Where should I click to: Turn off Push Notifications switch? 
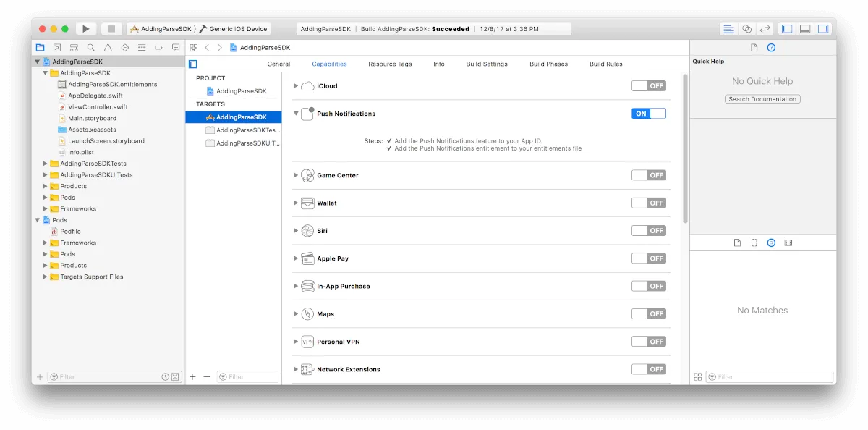[x=649, y=114]
